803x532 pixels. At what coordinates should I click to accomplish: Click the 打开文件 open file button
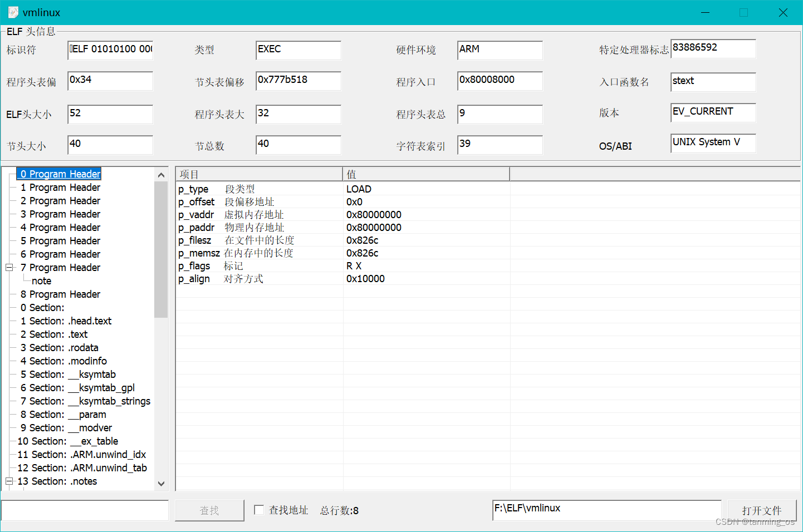[762, 510]
